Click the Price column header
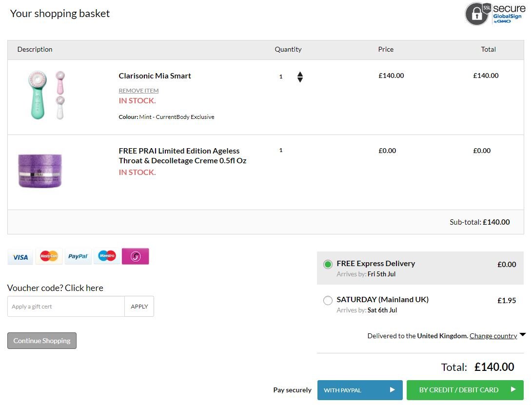 coord(386,49)
